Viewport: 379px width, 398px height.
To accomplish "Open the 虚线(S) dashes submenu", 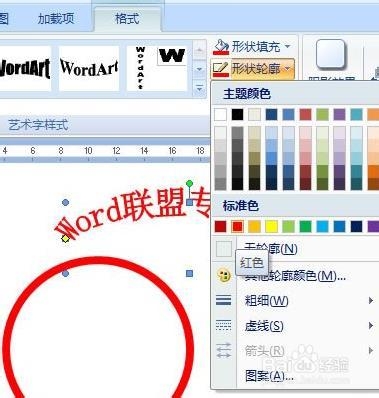I will click(295, 326).
